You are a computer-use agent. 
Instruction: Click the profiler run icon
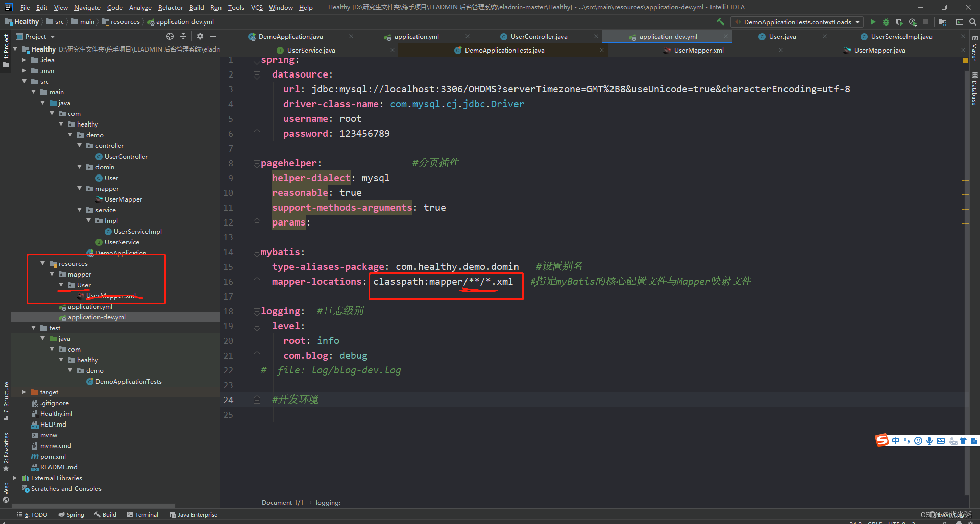(913, 22)
